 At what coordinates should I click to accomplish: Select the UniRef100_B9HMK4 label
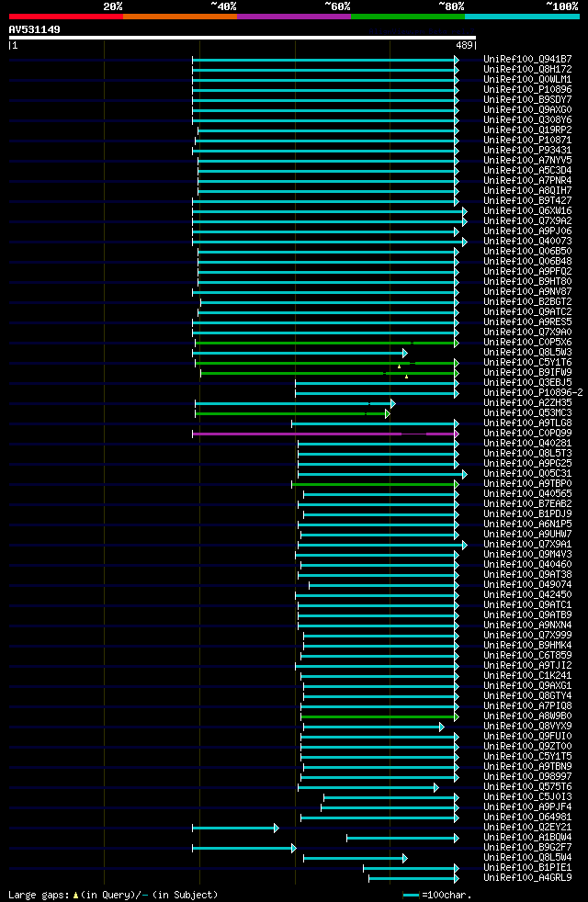[x=527, y=646]
